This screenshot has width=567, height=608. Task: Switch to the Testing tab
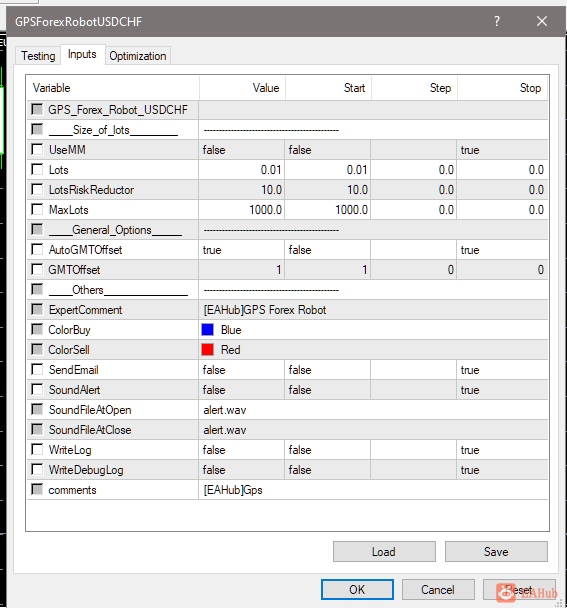38,56
